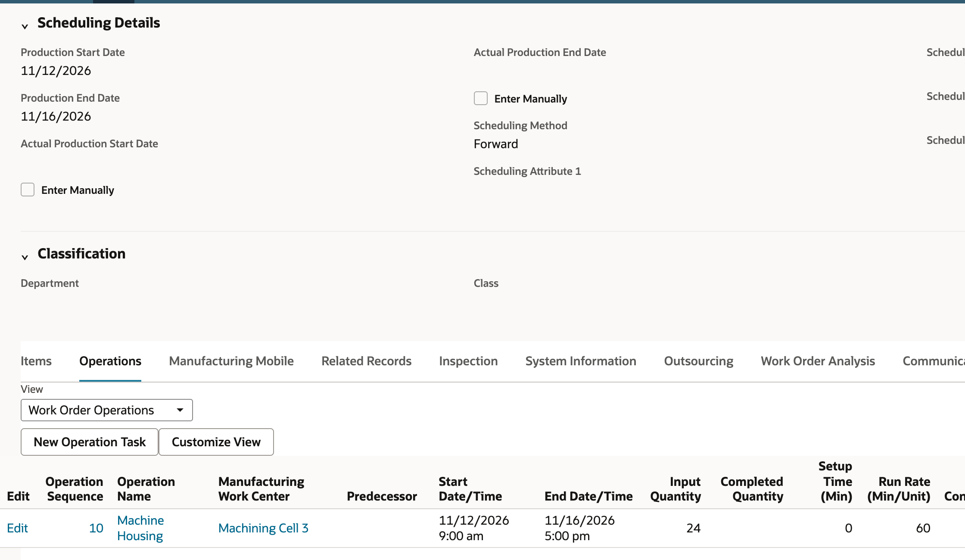Go to the Related Records tab
Image resolution: width=965 pixels, height=560 pixels.
tap(367, 361)
